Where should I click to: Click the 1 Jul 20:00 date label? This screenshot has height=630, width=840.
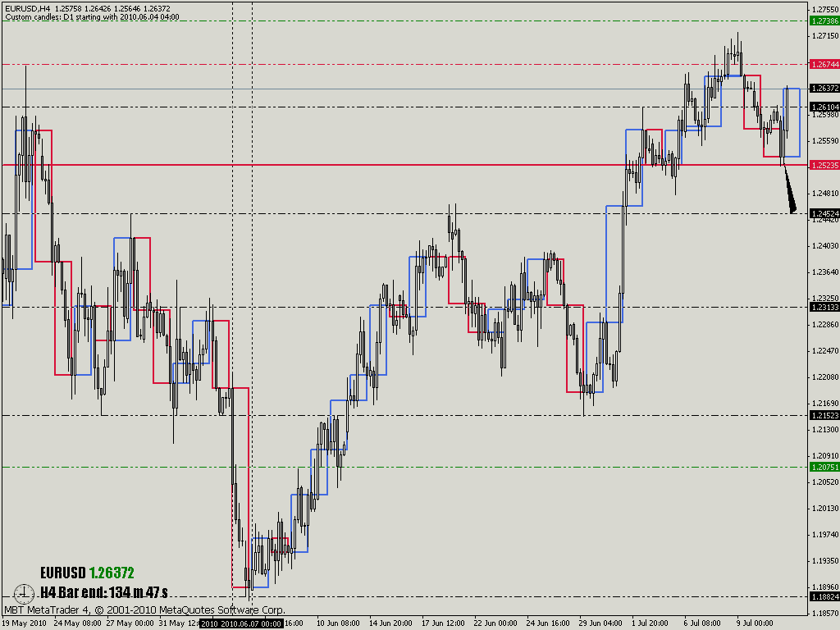coord(650,623)
